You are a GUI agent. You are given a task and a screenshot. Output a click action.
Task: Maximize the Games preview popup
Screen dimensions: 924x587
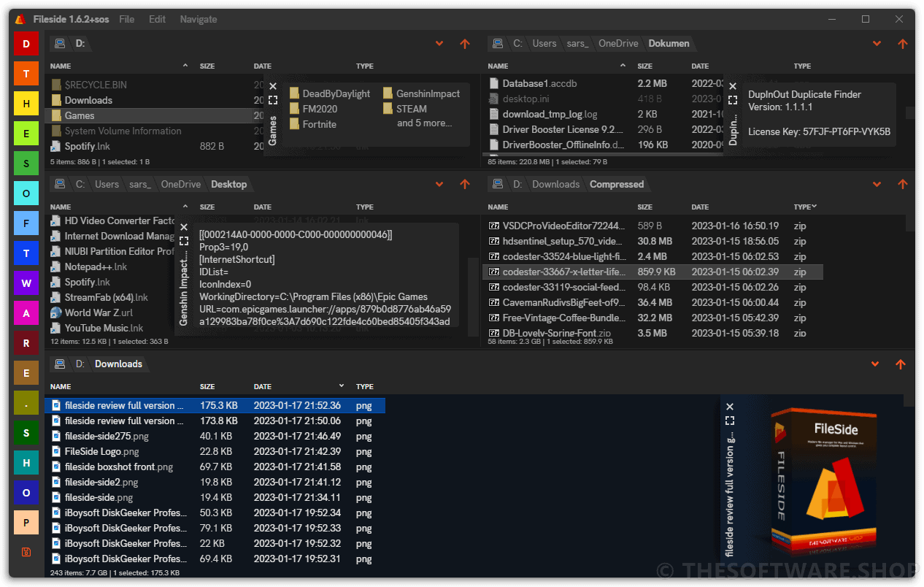pyautogui.click(x=272, y=100)
